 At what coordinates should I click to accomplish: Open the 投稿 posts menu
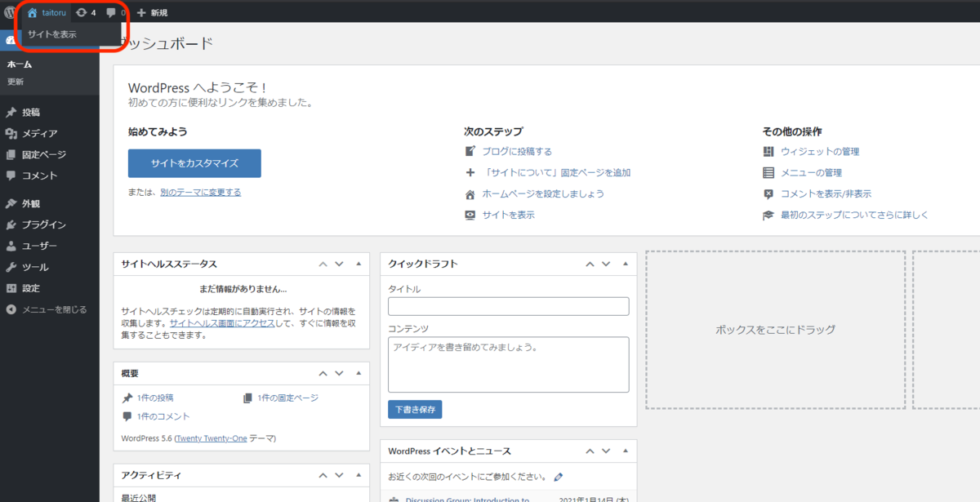point(31,112)
